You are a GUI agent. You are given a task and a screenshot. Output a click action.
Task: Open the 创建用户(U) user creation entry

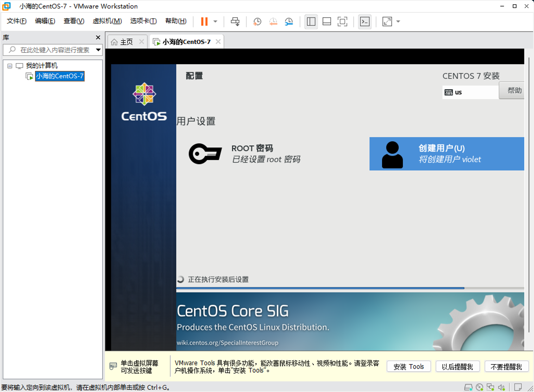[447, 154]
